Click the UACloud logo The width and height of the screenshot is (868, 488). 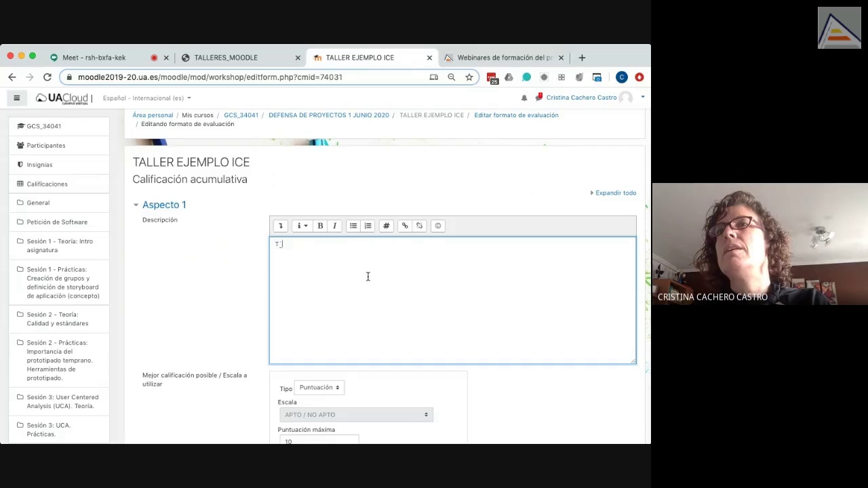63,98
